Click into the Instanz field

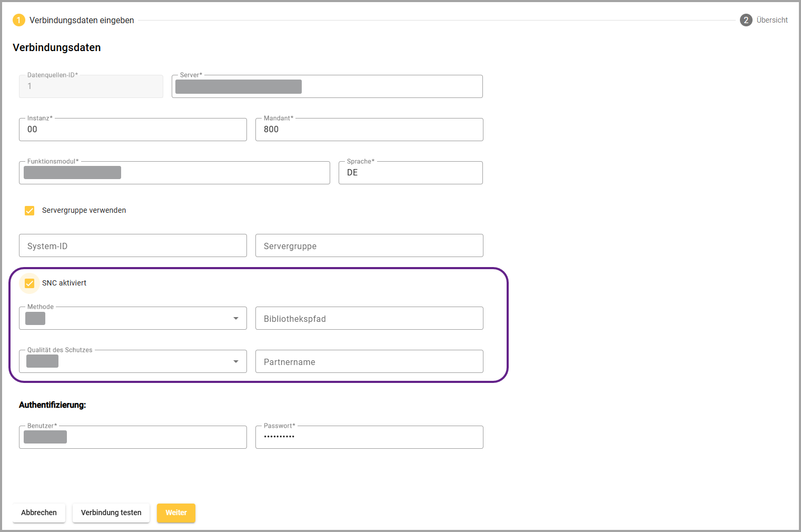pos(133,130)
